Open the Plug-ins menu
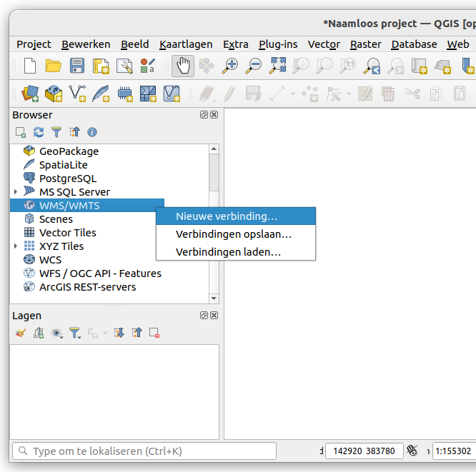 (x=278, y=44)
